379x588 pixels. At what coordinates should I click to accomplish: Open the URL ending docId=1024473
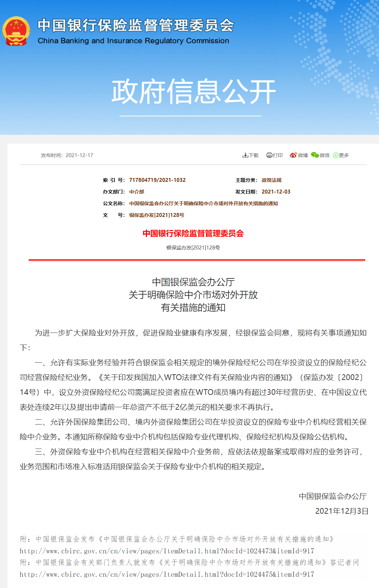pyautogui.click(x=167, y=551)
